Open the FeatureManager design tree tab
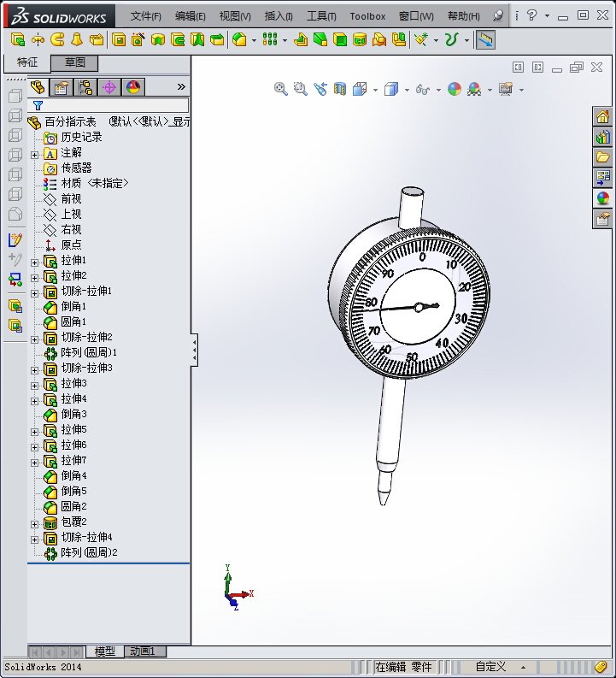The height and width of the screenshot is (678, 616). point(38,87)
